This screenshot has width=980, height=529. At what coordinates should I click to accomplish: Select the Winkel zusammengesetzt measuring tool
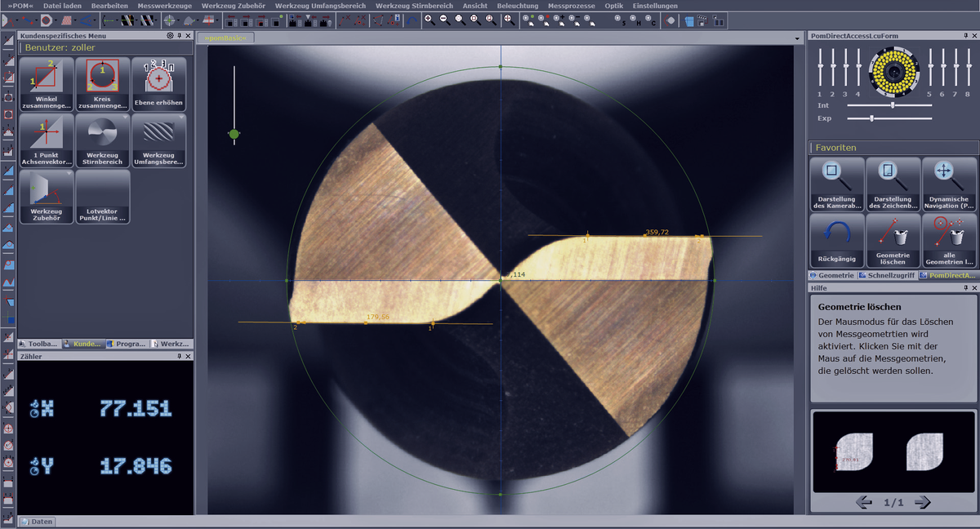click(x=47, y=84)
